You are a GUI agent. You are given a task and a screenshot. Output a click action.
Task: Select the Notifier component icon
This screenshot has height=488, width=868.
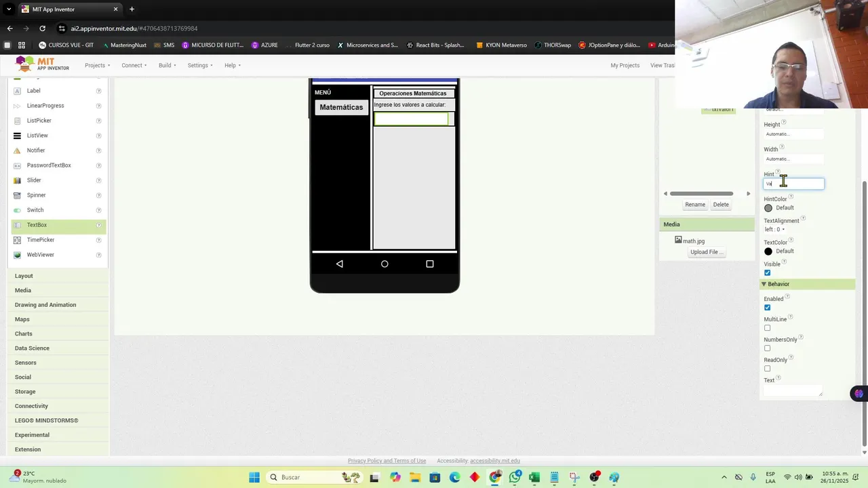pos(17,150)
